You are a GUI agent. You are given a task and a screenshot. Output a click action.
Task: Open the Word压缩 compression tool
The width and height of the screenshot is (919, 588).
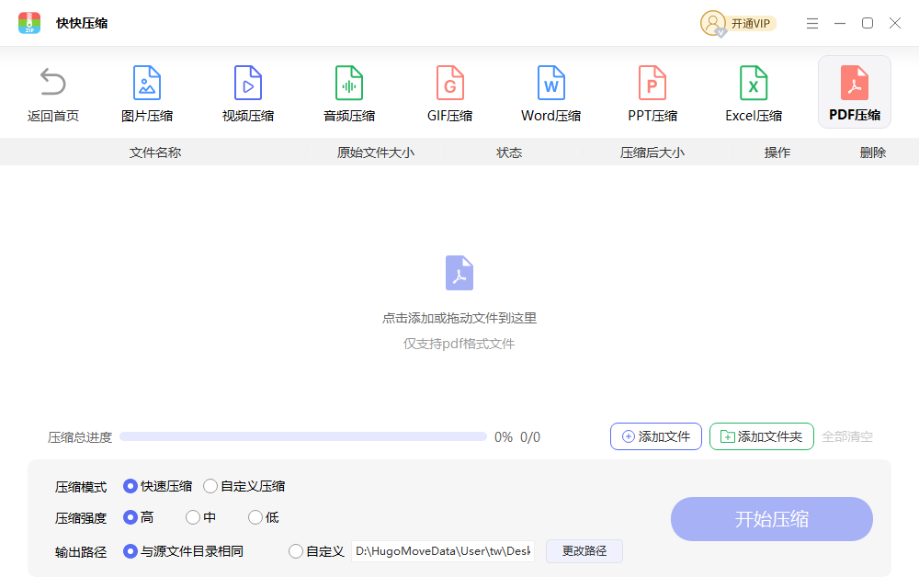tap(550, 93)
